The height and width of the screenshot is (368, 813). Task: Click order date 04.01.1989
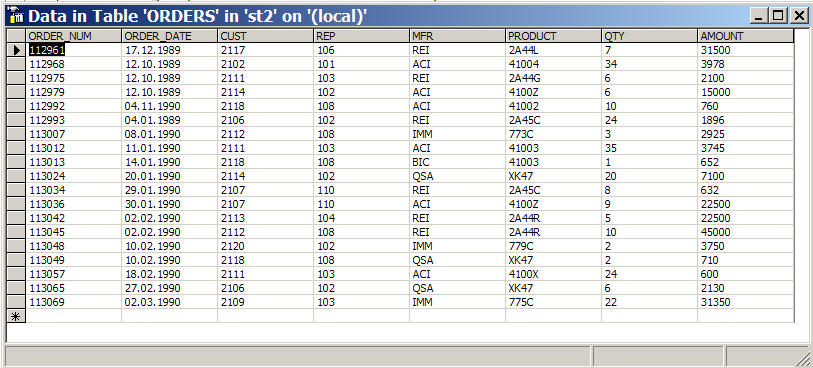point(170,120)
